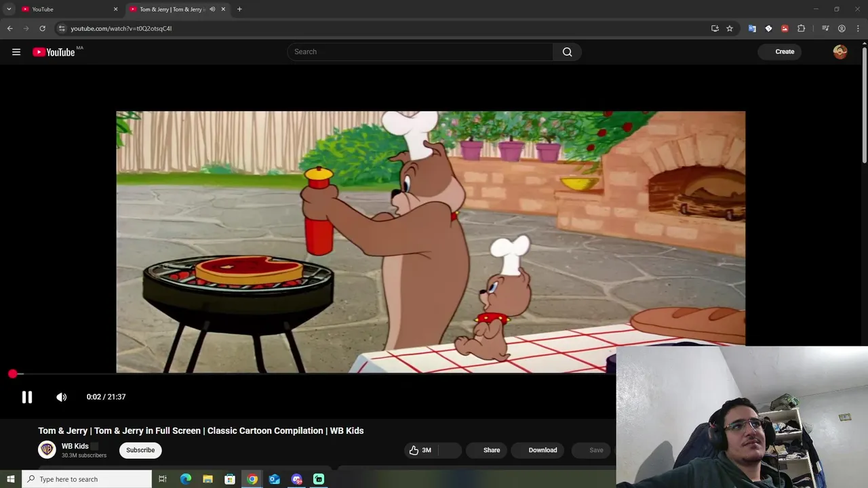Click the 0:02 / 21:37 time display
The image size is (868, 488).
click(x=106, y=397)
